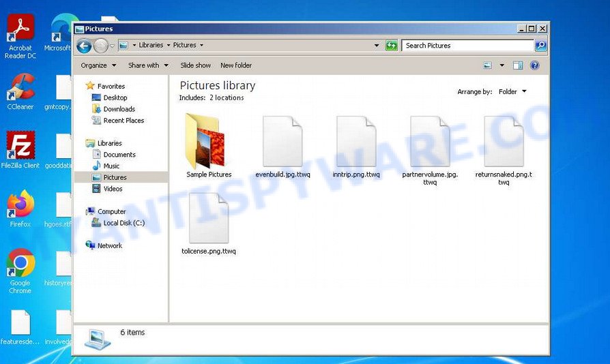Click Libraries in the address path
The image size is (610, 364).
coord(151,45)
